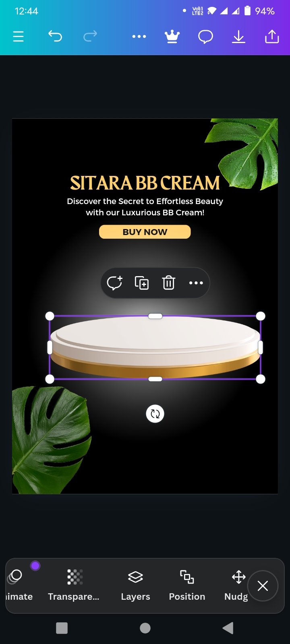Add a comment to selected element
The width and height of the screenshot is (290, 644).
pos(114,283)
